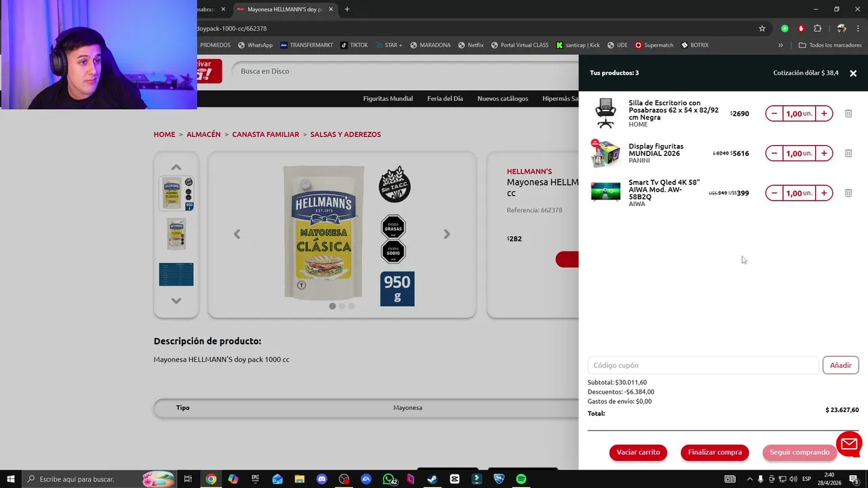This screenshot has width=868, height=488.
Task: Go to SALSAS Y ADEREZOS breadcrumb
Action: [x=345, y=134]
